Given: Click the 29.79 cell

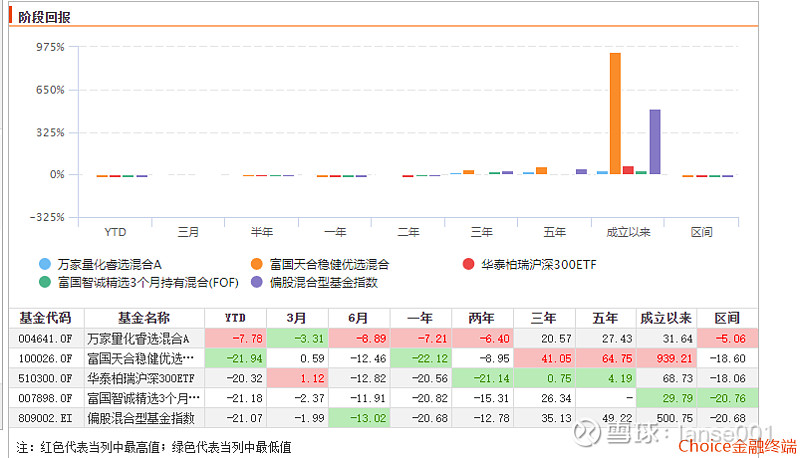Looking at the screenshot, I should click(x=666, y=398).
